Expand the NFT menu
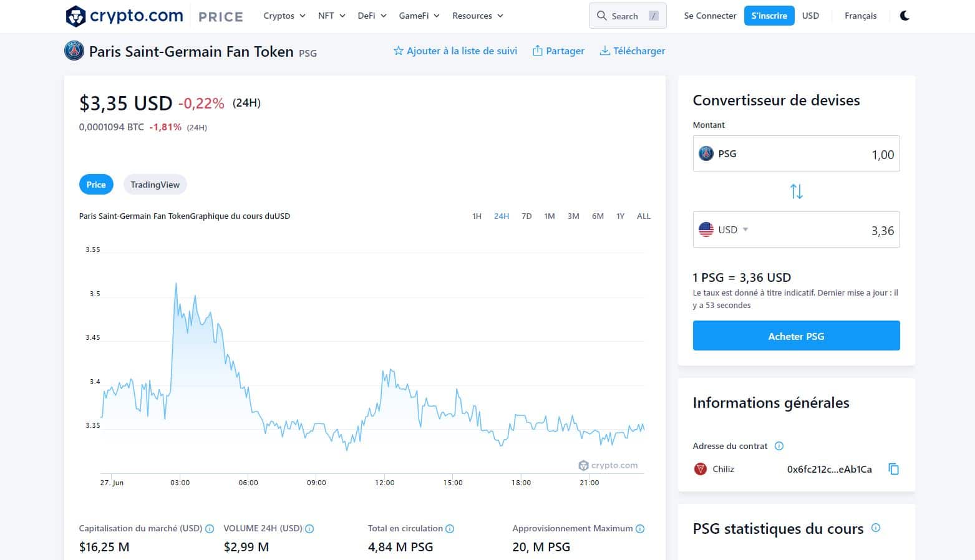This screenshot has height=560, width=975. [331, 16]
